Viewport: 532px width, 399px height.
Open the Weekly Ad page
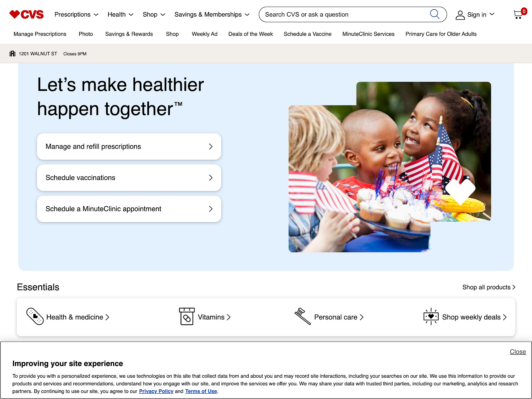coord(204,34)
